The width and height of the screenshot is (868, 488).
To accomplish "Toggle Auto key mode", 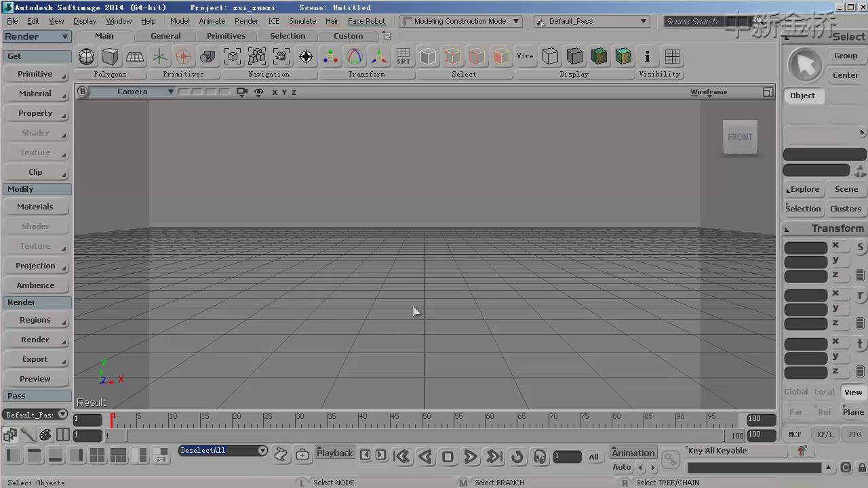I will point(622,467).
